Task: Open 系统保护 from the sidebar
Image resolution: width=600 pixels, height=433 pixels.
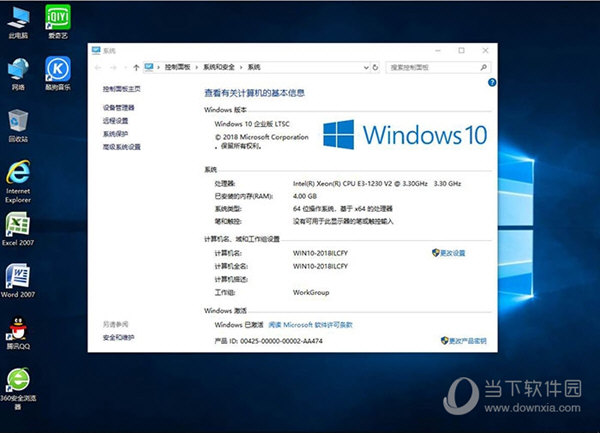Action: click(116, 133)
